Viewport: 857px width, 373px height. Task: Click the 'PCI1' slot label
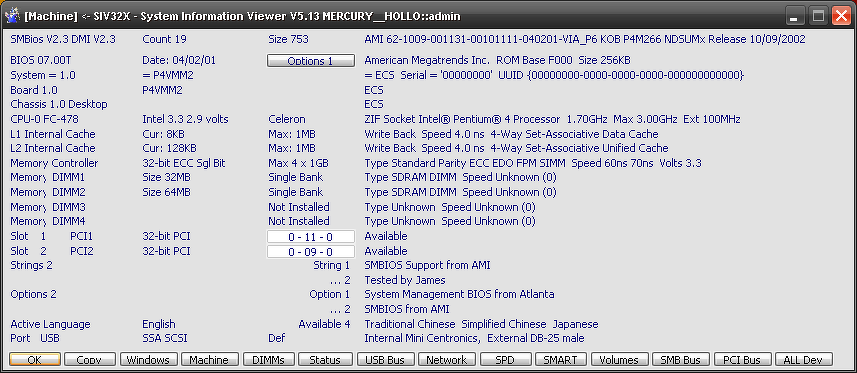82,236
